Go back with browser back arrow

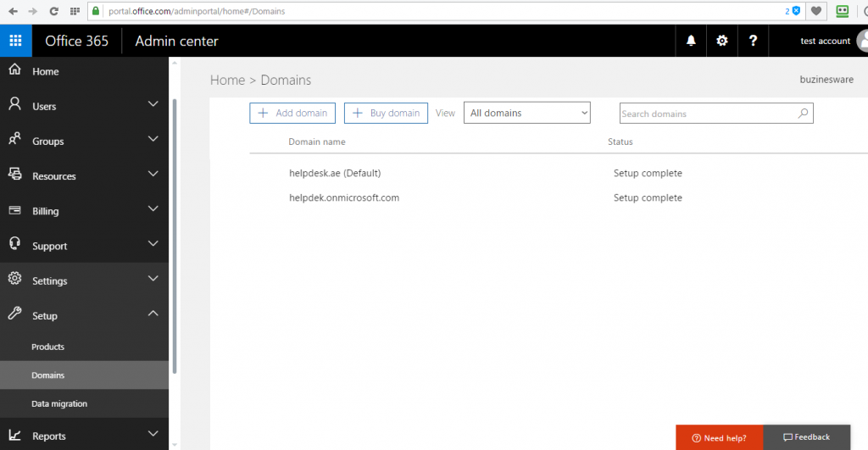[13, 11]
